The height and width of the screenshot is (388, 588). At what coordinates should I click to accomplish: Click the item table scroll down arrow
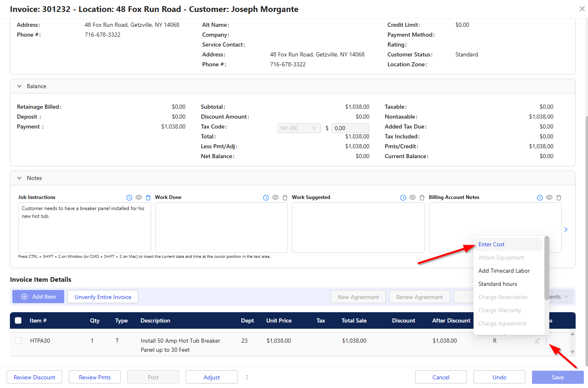[572, 352]
